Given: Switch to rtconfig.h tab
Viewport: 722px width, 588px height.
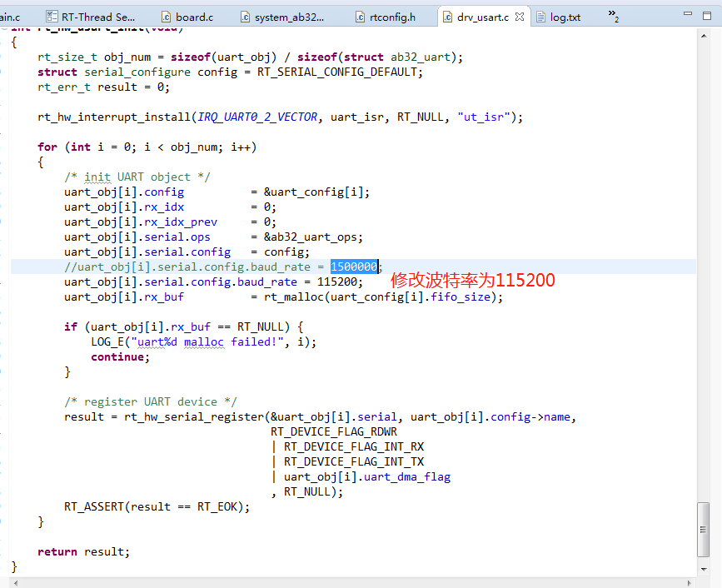Looking at the screenshot, I should coord(386,17).
